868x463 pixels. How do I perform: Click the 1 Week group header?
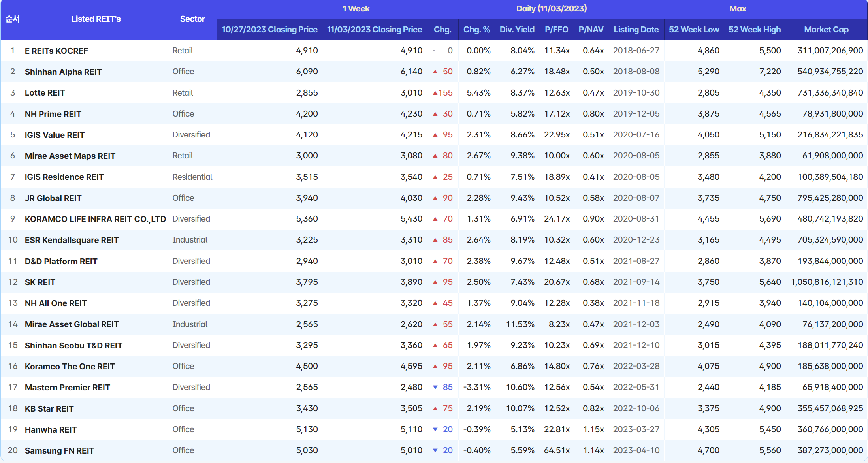tap(356, 9)
